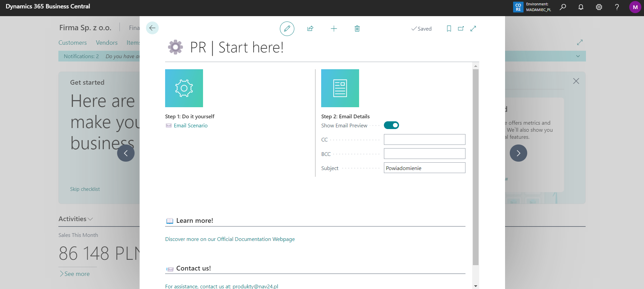Expand Activities dropdown
Viewport: 644px width, 289px height.
(x=76, y=219)
